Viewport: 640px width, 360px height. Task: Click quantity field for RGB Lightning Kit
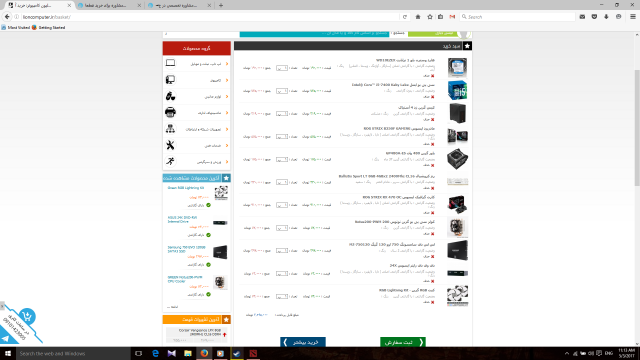pyautogui.click(x=282, y=296)
